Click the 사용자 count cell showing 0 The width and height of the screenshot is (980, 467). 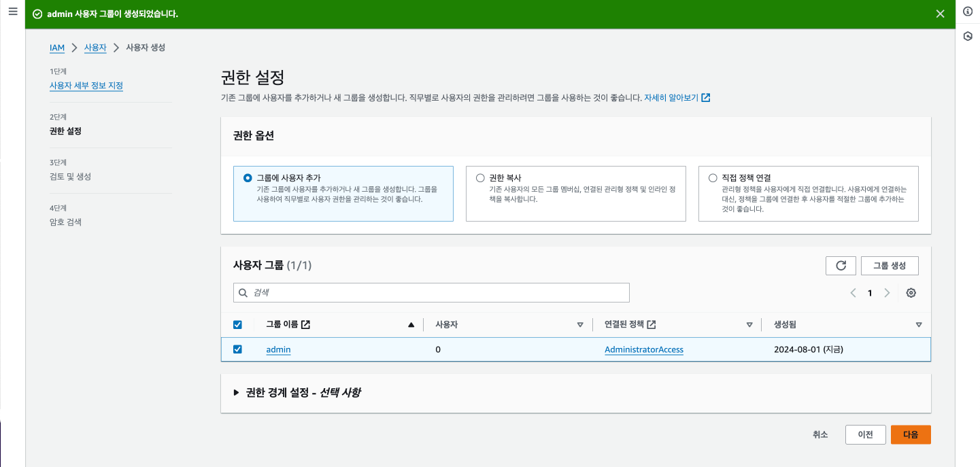(x=438, y=349)
